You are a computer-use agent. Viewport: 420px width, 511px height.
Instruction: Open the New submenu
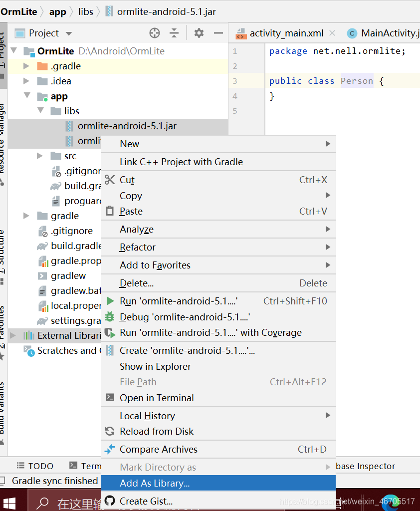pos(218,144)
